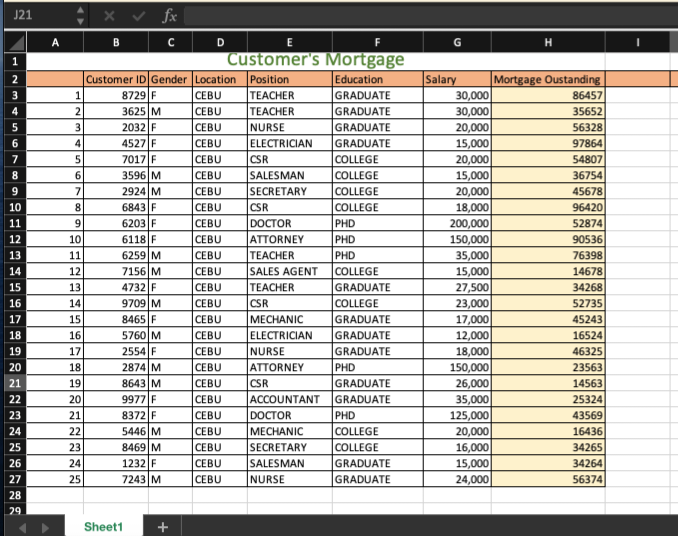The width and height of the screenshot is (678, 536).
Task: Click the Name Box showing J21
Action: 39,16
